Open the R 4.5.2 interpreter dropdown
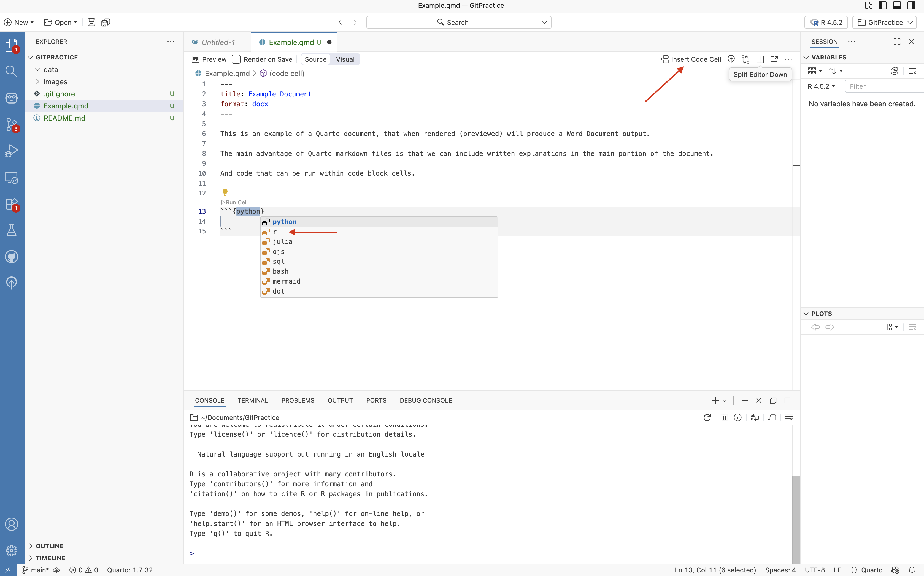This screenshot has width=924, height=576. click(x=826, y=23)
